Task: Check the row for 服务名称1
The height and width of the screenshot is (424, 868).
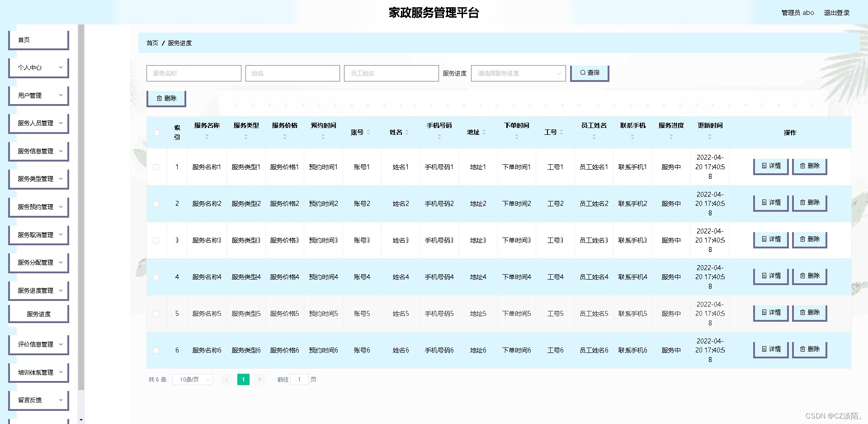Action: 156,167
